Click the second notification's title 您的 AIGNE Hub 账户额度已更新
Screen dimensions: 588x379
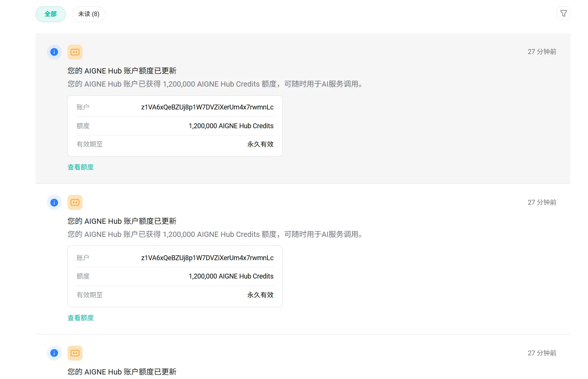[122, 221]
